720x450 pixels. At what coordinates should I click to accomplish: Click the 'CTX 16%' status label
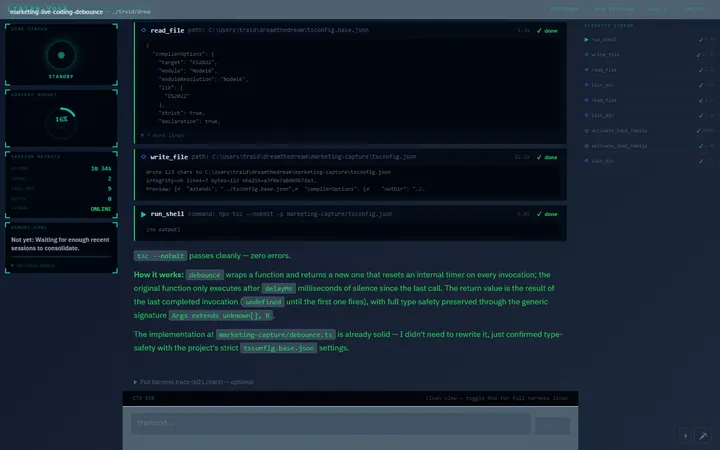point(143,398)
